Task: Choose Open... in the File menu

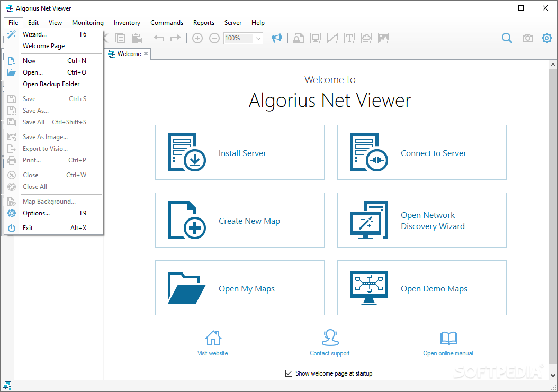Action: click(x=54, y=72)
